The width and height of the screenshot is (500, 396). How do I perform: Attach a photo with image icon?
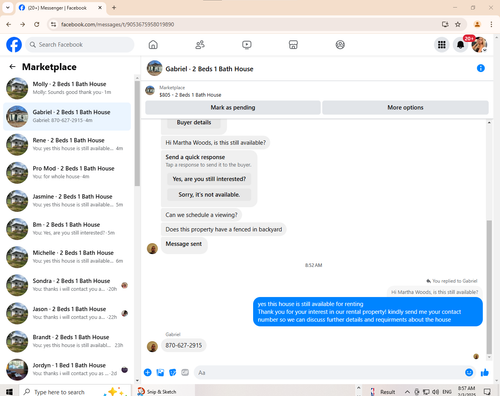[x=160, y=372]
